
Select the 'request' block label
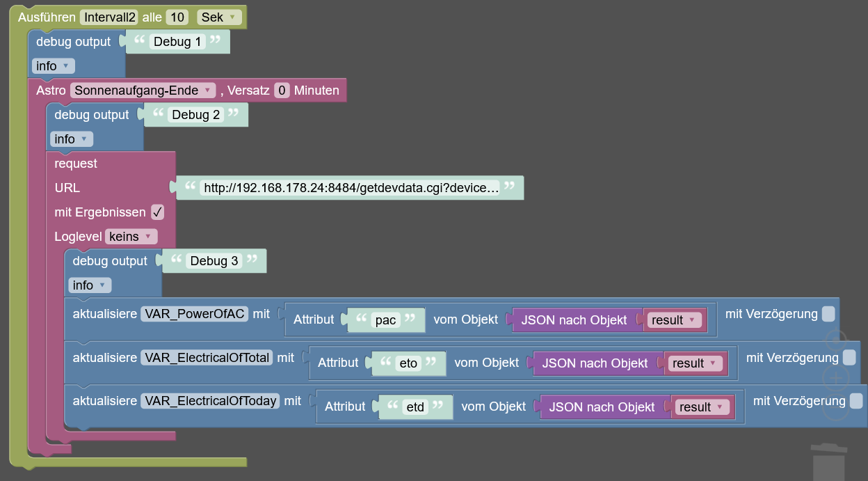(76, 164)
